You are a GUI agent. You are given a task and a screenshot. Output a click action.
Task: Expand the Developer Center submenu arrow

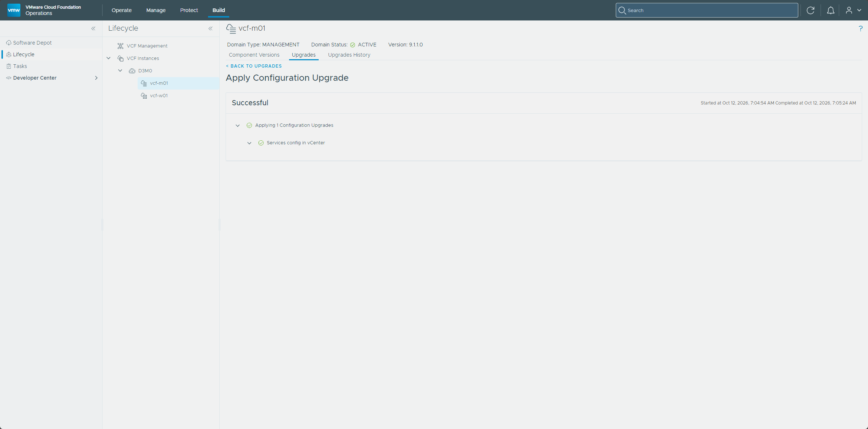(96, 78)
